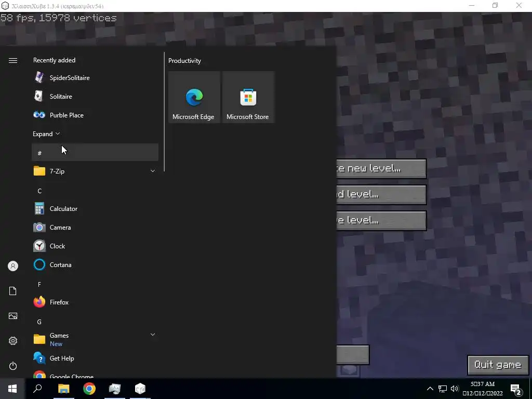Switch to Chrome on the taskbar

[89, 389]
